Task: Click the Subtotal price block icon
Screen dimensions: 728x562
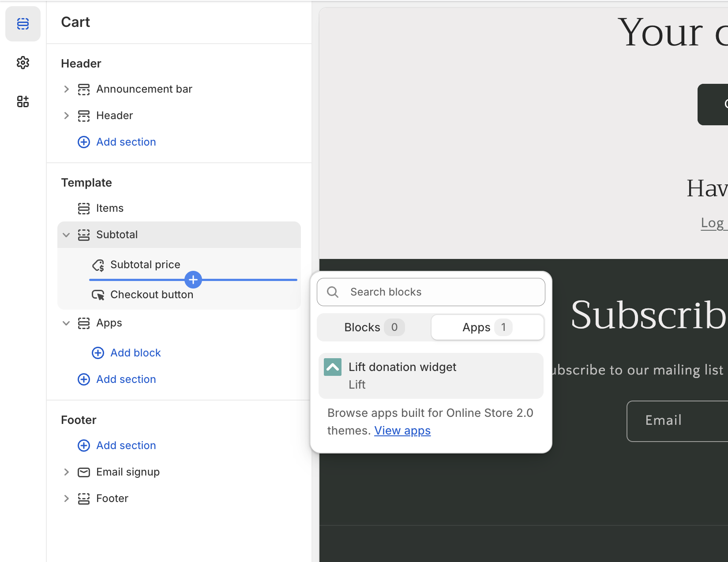Action: coord(98,265)
